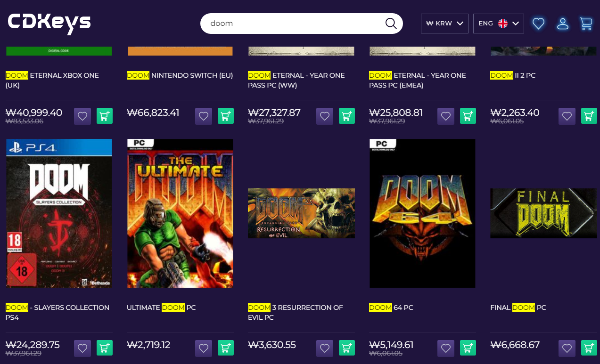Add Doom Nintendo Switch (EU) to cart
This screenshot has width=600, height=364.
tap(226, 116)
